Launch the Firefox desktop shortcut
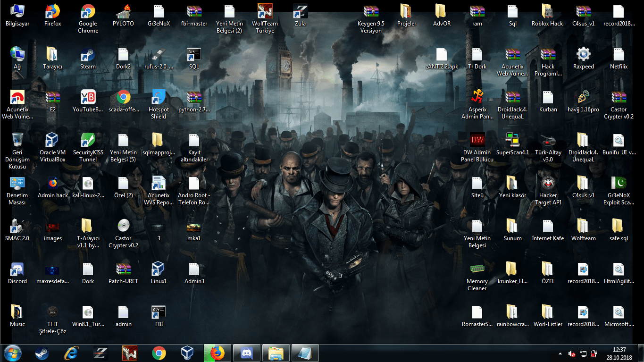Image resolution: width=644 pixels, height=362 pixels. [x=53, y=16]
